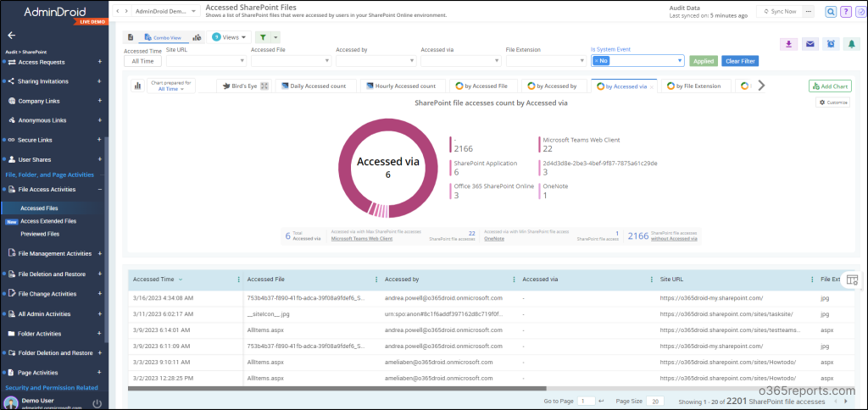The height and width of the screenshot is (410, 868).
Task: Click the green filter funnel icon
Action: pyautogui.click(x=263, y=37)
